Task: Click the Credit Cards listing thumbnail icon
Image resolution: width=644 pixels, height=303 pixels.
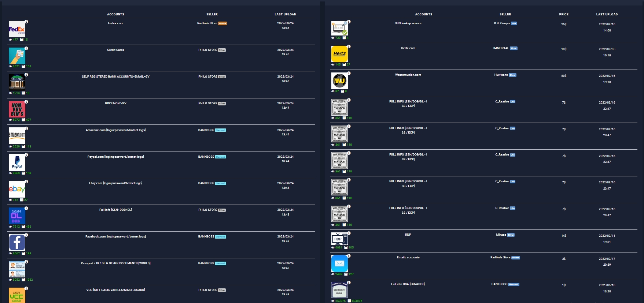Action: tap(17, 56)
